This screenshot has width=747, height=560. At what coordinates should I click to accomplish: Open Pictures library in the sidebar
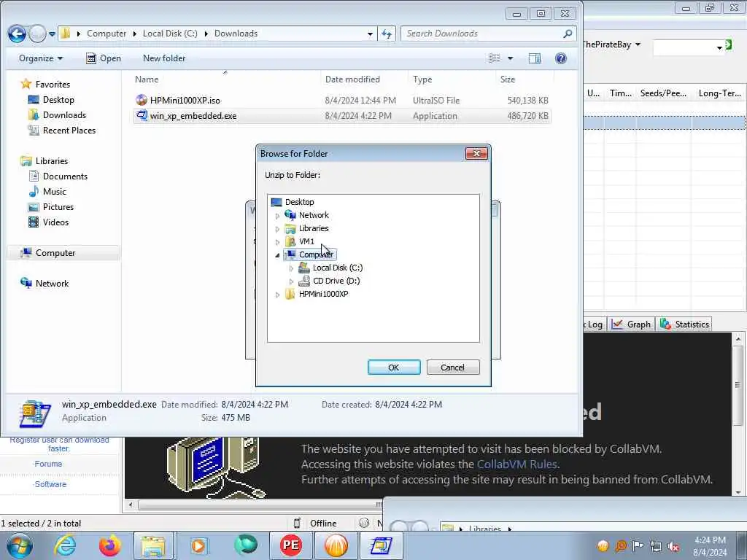(58, 207)
